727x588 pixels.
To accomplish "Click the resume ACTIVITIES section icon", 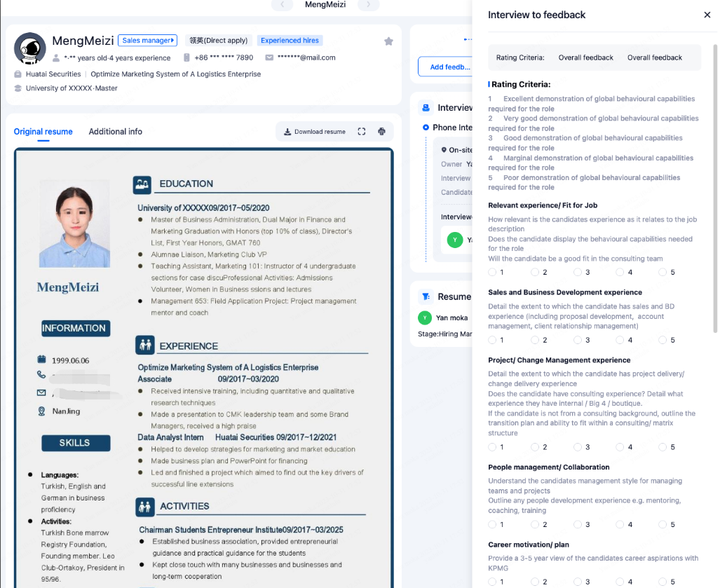I will click(x=145, y=507).
